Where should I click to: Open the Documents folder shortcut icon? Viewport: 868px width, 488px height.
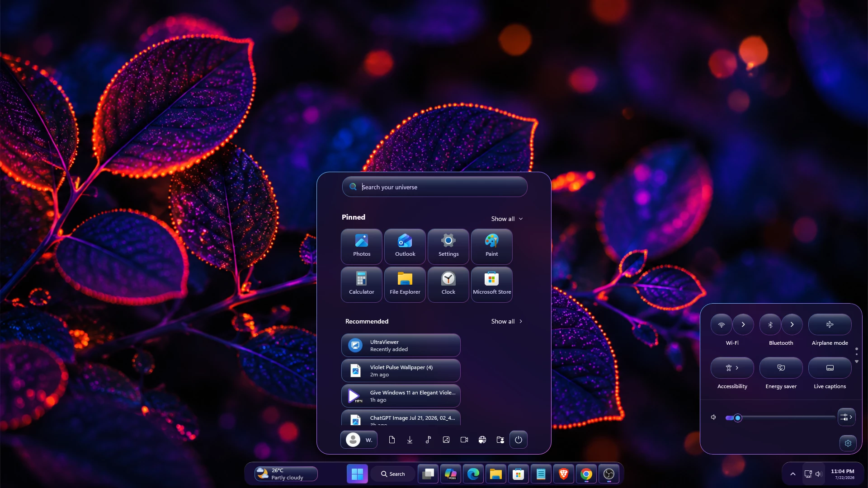[392, 440]
